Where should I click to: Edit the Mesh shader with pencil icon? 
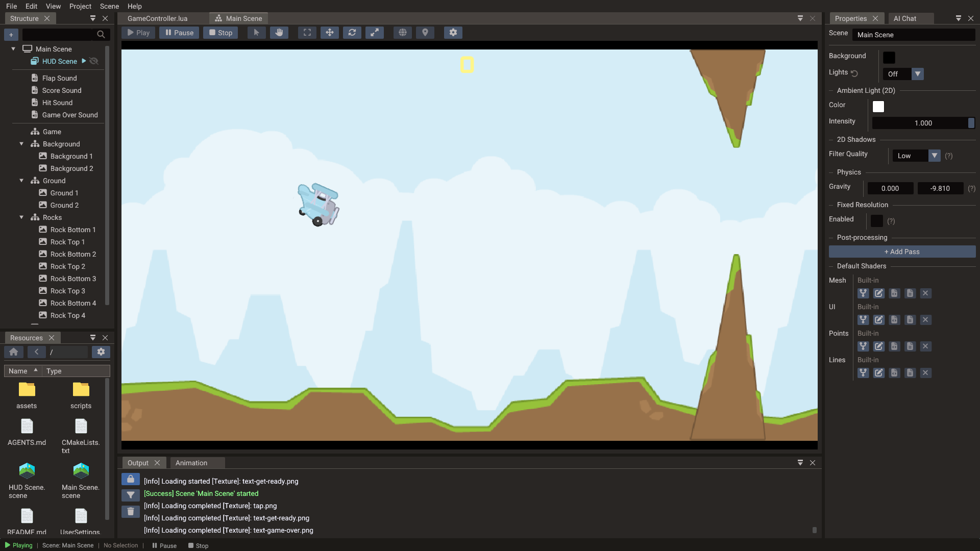(879, 293)
